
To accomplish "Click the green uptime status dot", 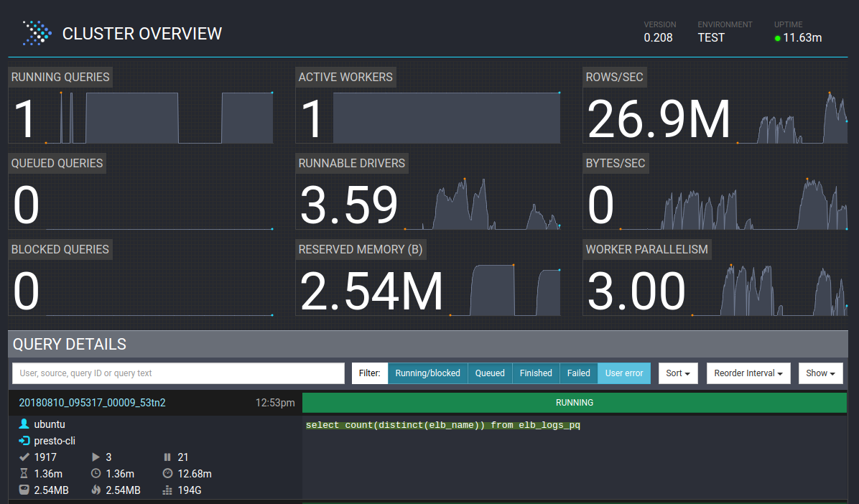I will tap(777, 38).
